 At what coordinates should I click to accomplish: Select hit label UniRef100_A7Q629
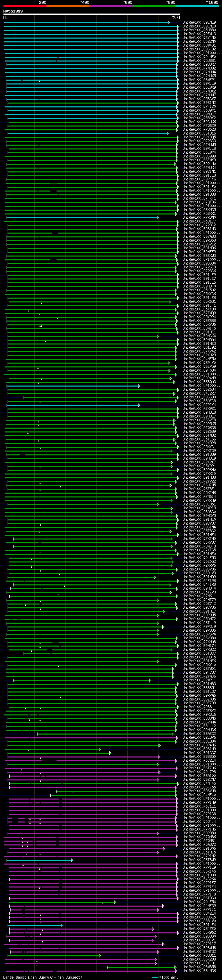click(x=199, y=125)
